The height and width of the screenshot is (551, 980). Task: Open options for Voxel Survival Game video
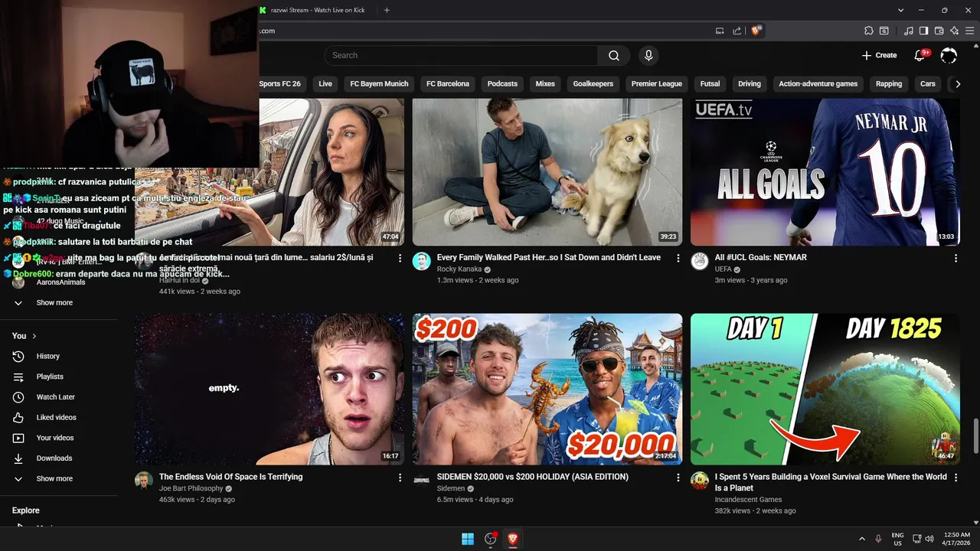pos(955,478)
